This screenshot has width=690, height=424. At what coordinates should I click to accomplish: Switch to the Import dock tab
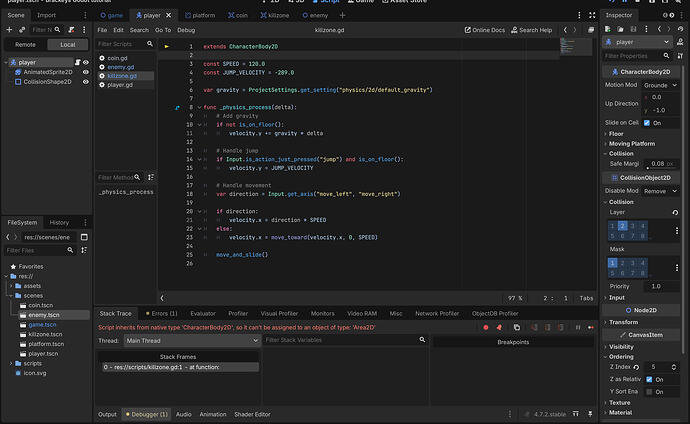46,15
